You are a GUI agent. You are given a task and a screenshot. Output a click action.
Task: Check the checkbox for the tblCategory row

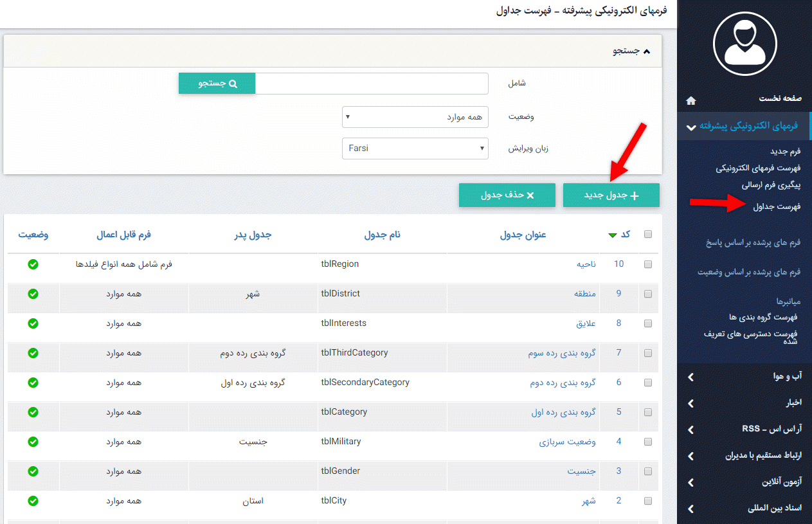click(x=648, y=412)
